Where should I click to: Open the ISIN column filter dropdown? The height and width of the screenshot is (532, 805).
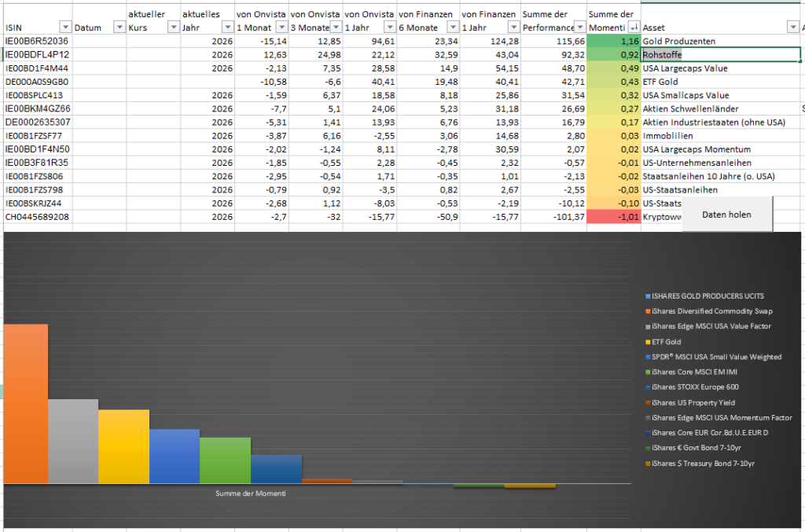pyautogui.click(x=65, y=28)
